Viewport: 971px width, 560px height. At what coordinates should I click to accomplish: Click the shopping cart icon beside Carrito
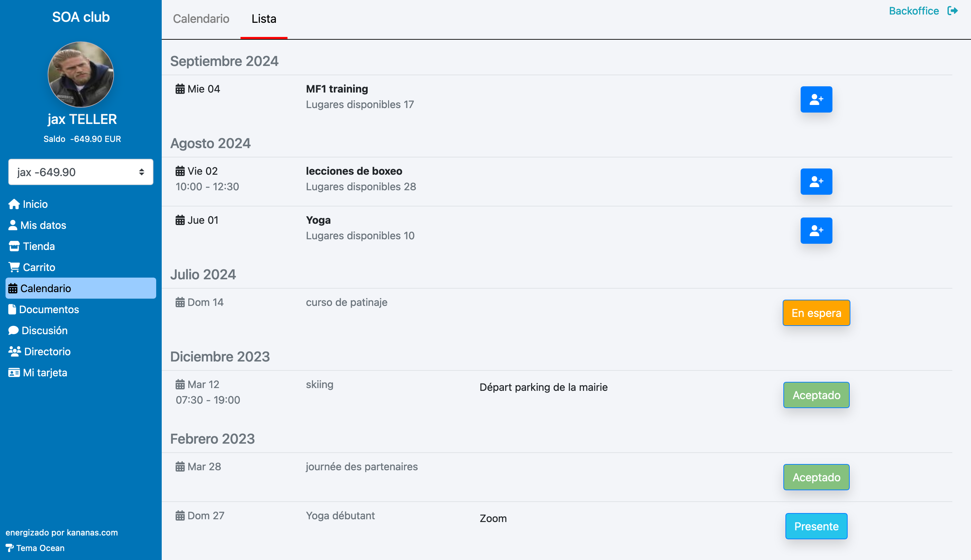point(14,267)
